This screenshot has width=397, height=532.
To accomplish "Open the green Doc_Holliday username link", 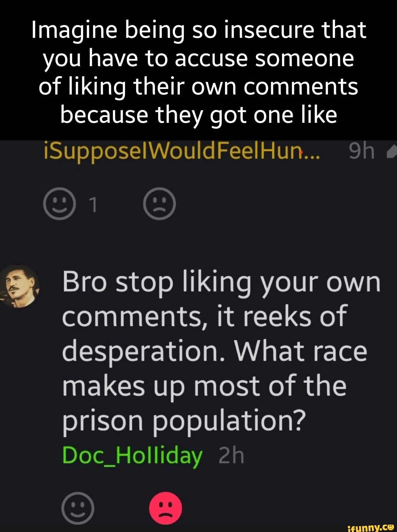I will tap(132, 456).
